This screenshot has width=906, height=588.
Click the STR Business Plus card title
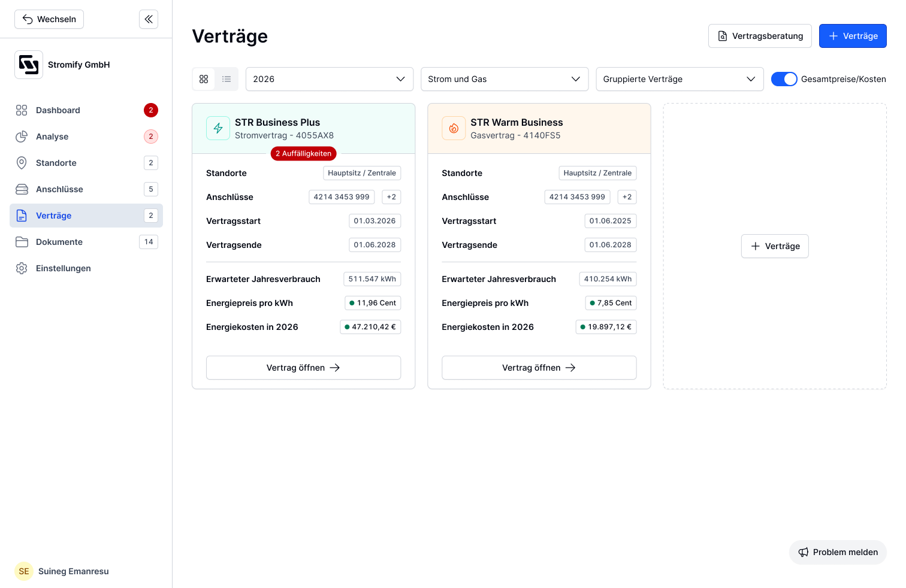pyautogui.click(x=277, y=122)
